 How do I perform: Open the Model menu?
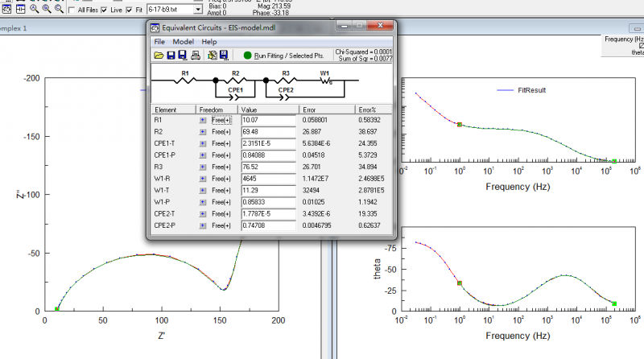click(183, 41)
